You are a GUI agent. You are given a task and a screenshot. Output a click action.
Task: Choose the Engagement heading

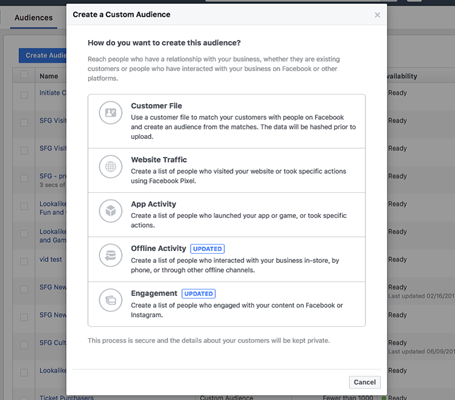pyautogui.click(x=154, y=293)
